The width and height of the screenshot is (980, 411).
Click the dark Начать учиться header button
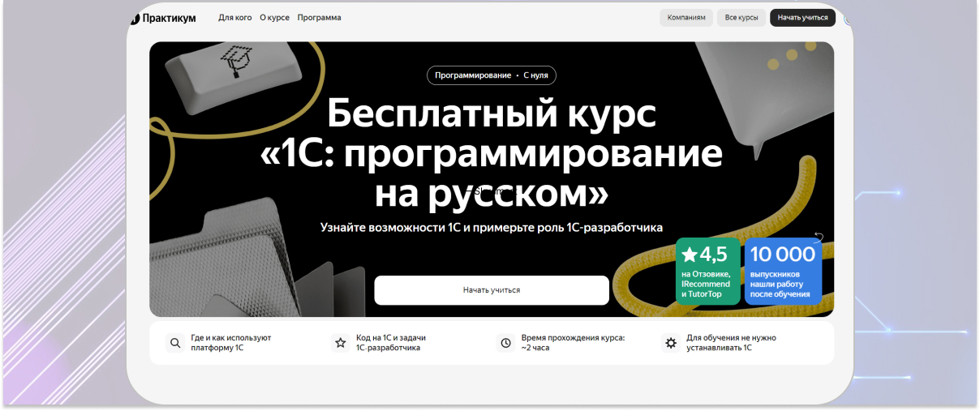click(x=802, y=18)
